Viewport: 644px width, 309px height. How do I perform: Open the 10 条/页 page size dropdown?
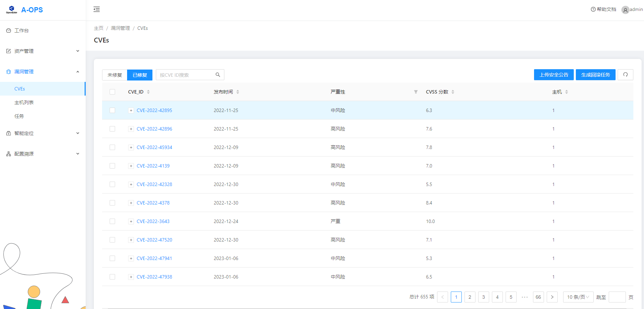click(578, 297)
